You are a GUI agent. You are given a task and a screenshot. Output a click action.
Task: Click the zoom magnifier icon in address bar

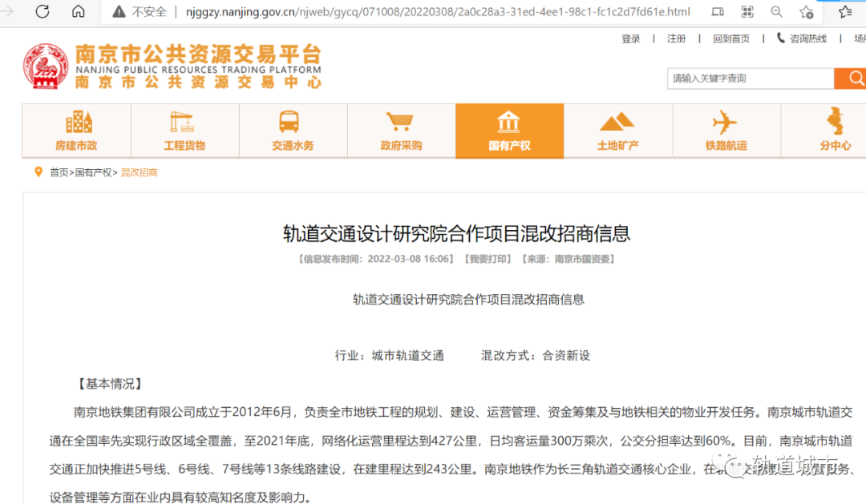tap(776, 11)
